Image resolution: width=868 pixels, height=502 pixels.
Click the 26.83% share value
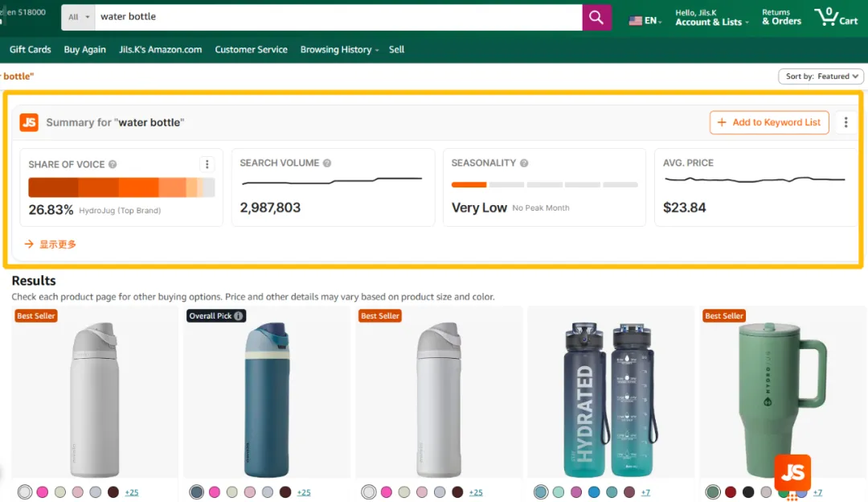pos(51,210)
